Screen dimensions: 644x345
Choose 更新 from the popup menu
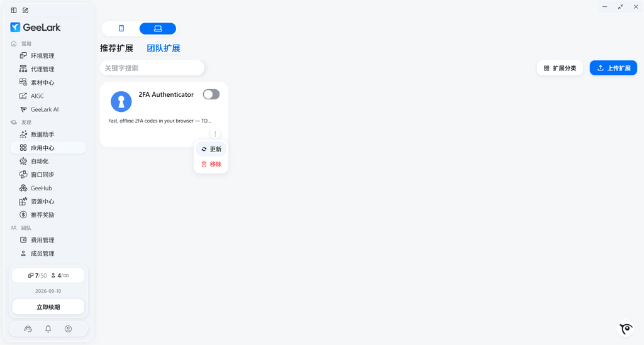[x=211, y=150]
